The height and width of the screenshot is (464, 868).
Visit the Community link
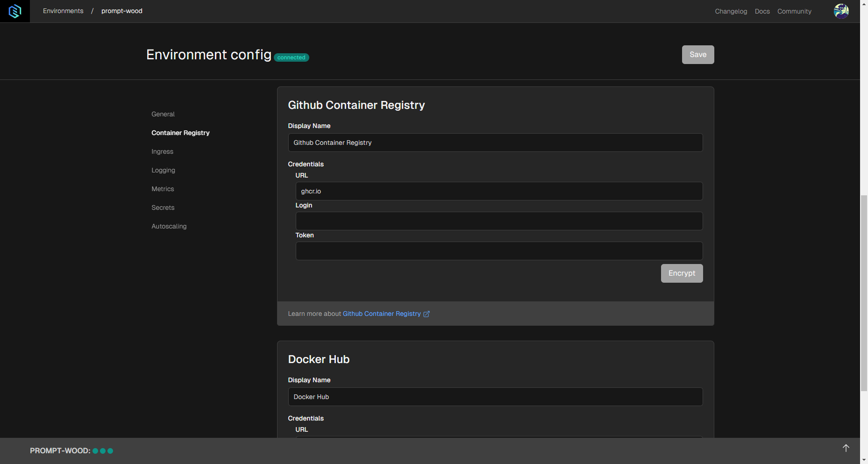pos(794,11)
